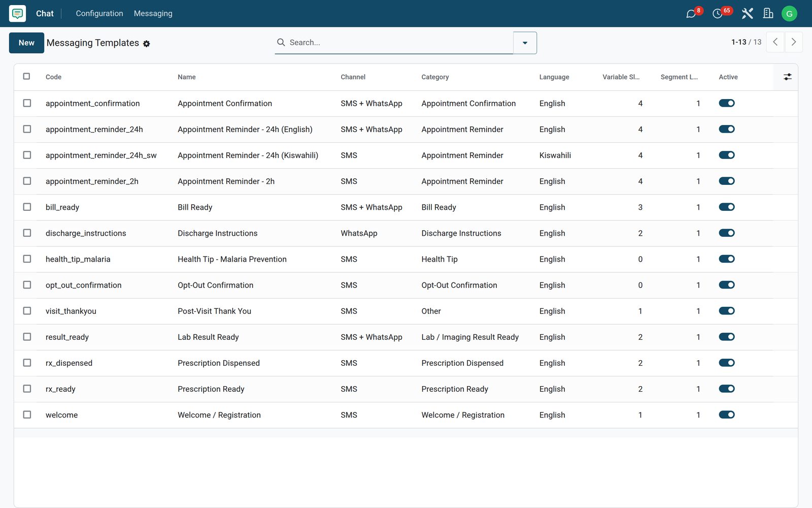Tick the appointment_confirmation row checkbox
The width and height of the screenshot is (812, 508).
[27, 103]
